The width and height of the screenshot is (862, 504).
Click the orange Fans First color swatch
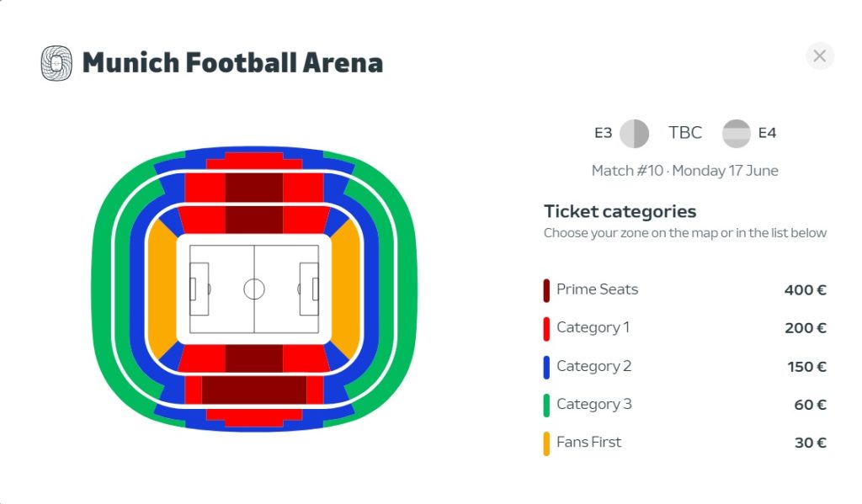[x=547, y=443]
